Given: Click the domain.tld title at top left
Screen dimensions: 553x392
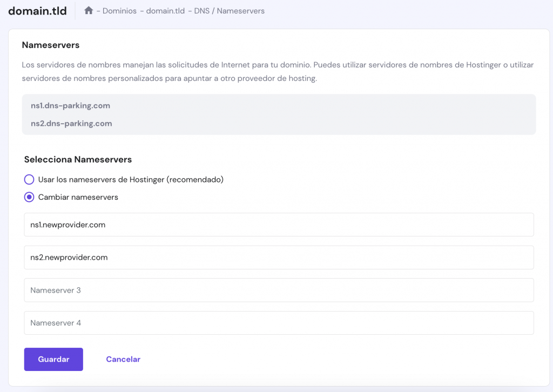Looking at the screenshot, I should point(37,10).
